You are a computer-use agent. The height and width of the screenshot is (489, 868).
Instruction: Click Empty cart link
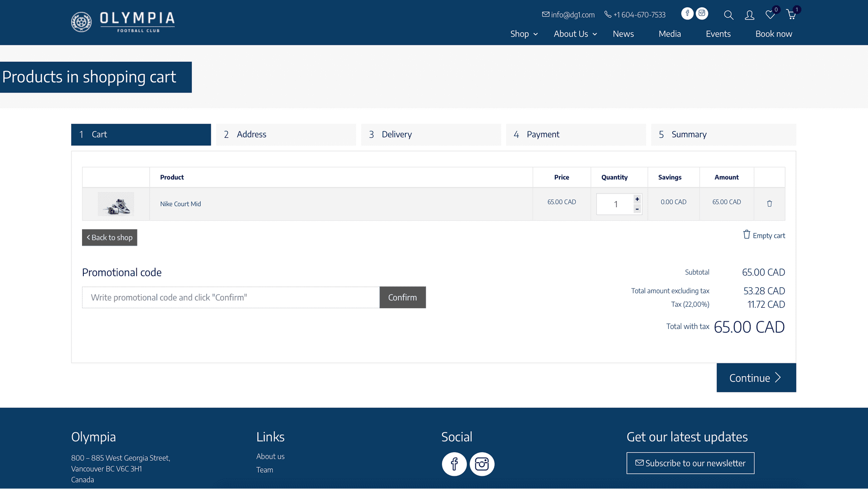pyautogui.click(x=764, y=235)
